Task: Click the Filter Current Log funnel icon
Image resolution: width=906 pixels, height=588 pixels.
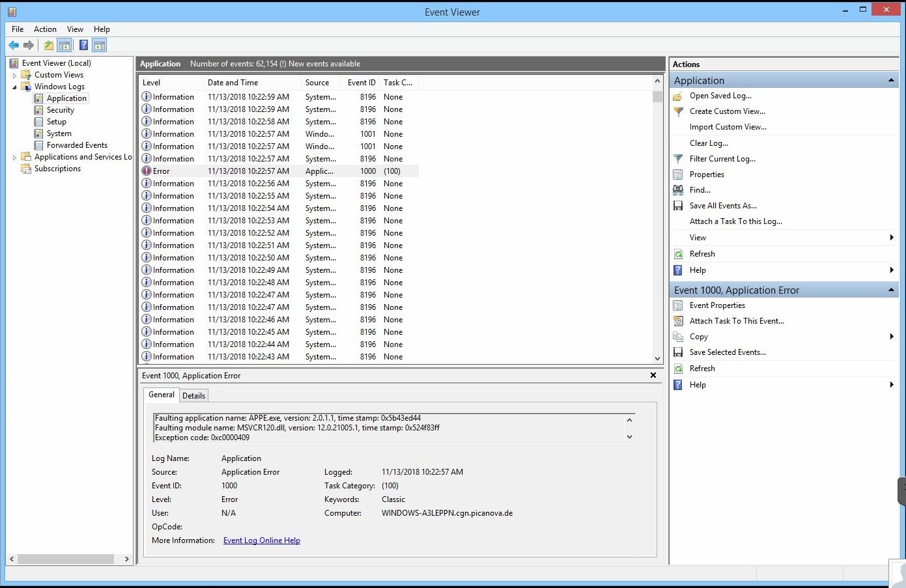Action: tap(678, 158)
